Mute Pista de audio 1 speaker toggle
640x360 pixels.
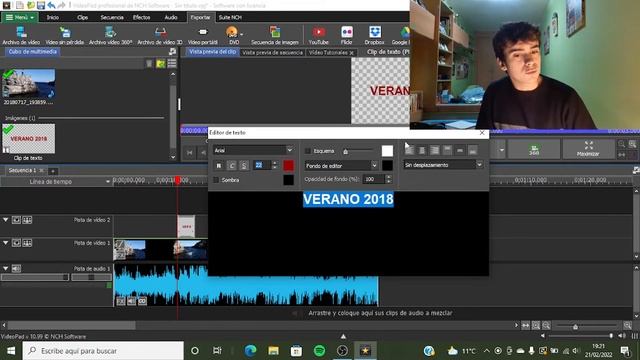(16, 269)
